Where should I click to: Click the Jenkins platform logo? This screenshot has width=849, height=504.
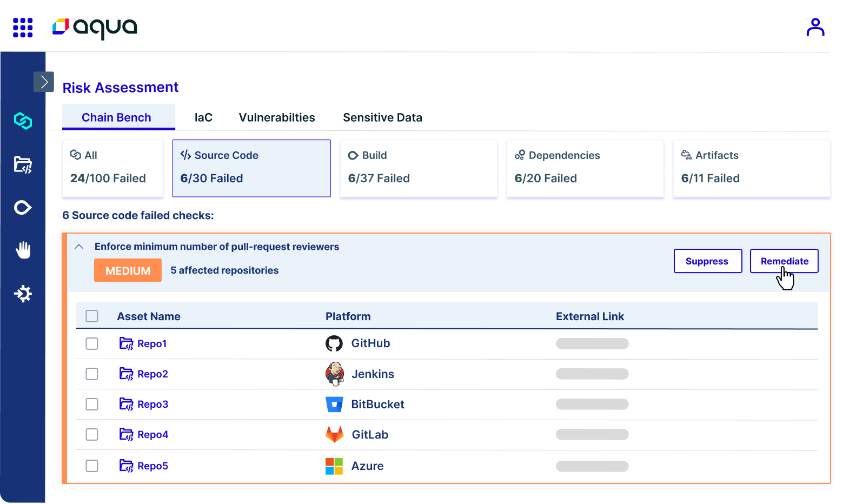[x=335, y=374]
